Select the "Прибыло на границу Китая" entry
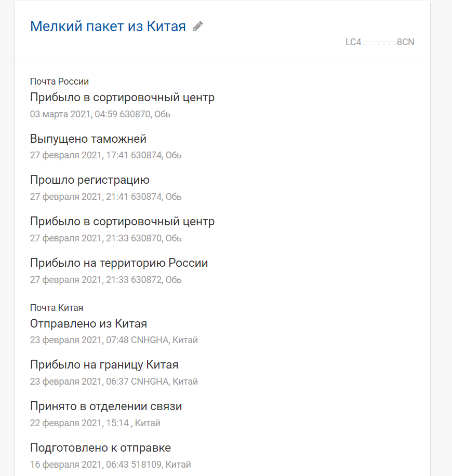The height and width of the screenshot is (476, 452). [x=104, y=365]
